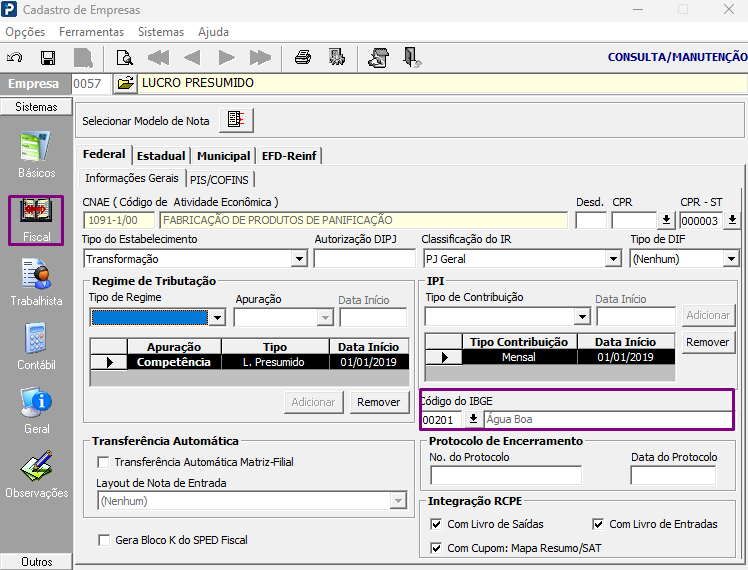
Task: Uncheck Com Cupom: Mapa Resumo/SAT
Action: point(436,548)
